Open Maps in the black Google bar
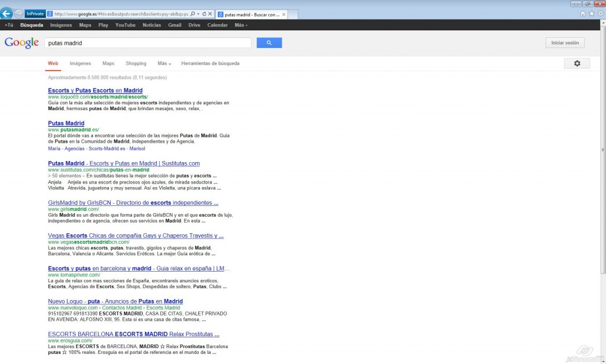 (x=85, y=25)
